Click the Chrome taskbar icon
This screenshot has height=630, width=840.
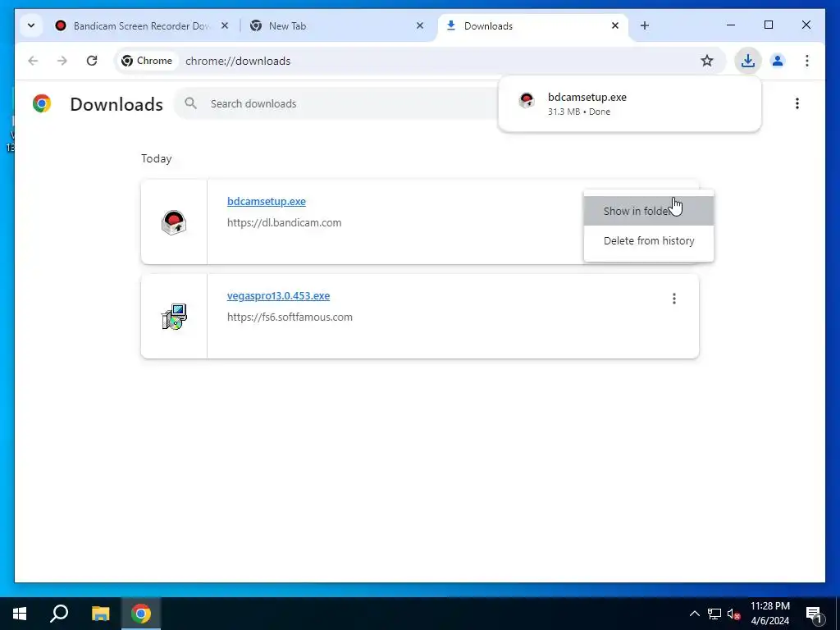[141, 614]
